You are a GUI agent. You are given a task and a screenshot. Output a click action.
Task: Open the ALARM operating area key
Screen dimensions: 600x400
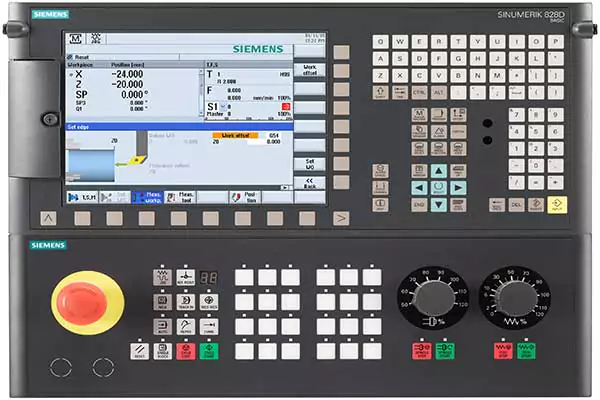point(439,131)
